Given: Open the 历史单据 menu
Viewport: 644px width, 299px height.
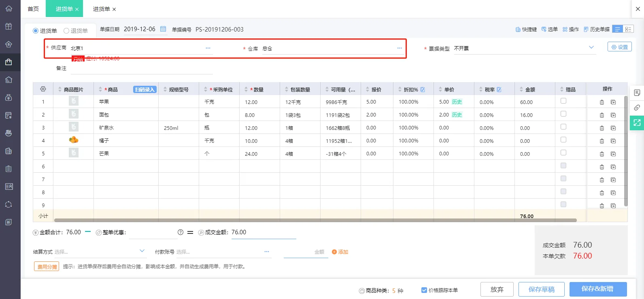Looking at the screenshot, I should [596, 29].
